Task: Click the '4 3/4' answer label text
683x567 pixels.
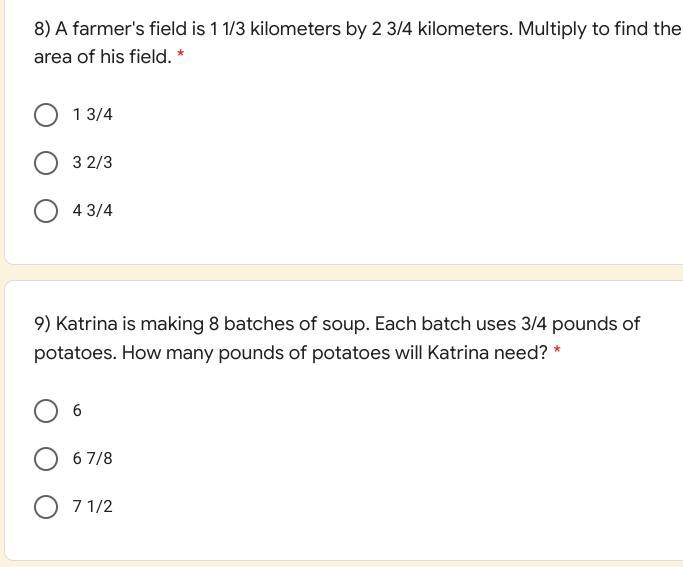Action: coord(92,210)
